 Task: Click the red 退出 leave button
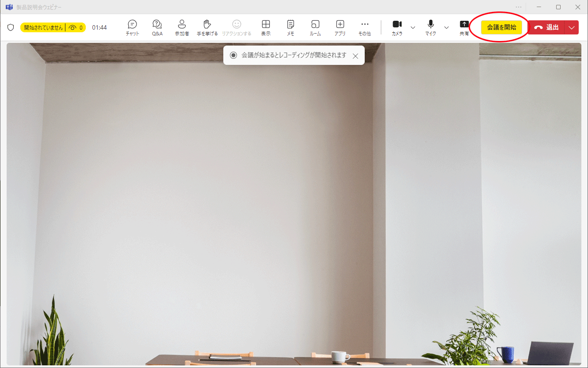546,27
